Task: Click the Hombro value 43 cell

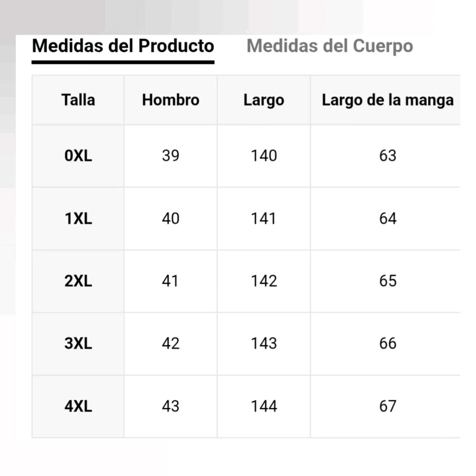Action: (x=171, y=406)
